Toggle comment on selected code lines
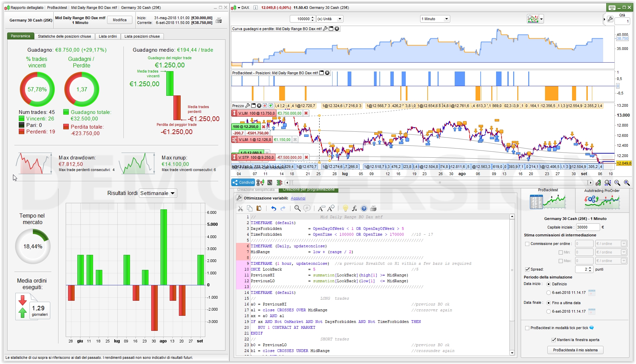This screenshot has width=636, height=364. click(307, 208)
